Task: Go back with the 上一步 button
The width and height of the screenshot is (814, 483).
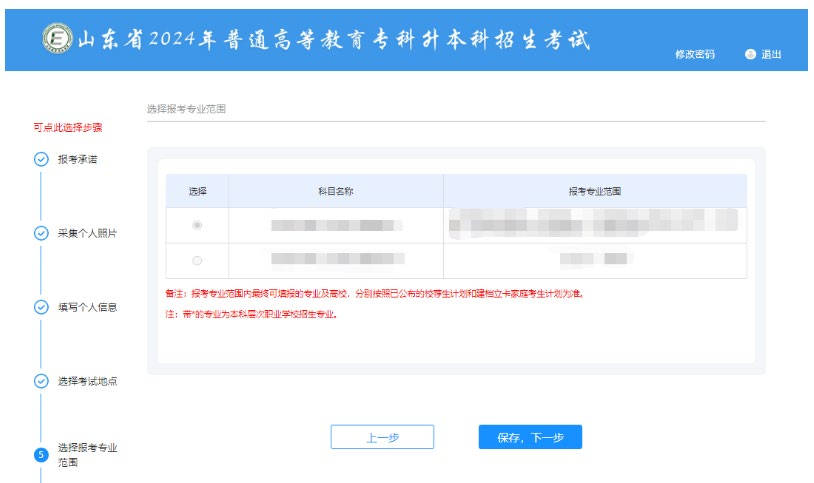Action: 382,437
